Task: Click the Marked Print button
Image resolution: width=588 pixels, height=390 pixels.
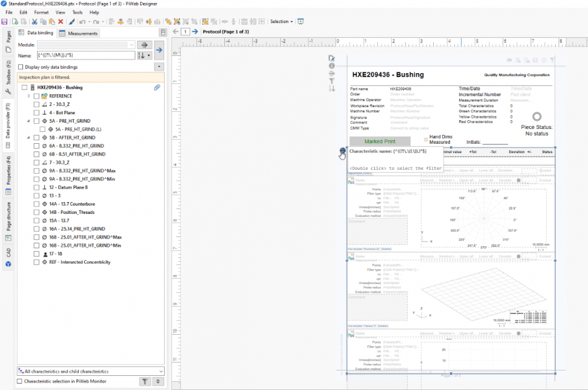Action: click(380, 141)
